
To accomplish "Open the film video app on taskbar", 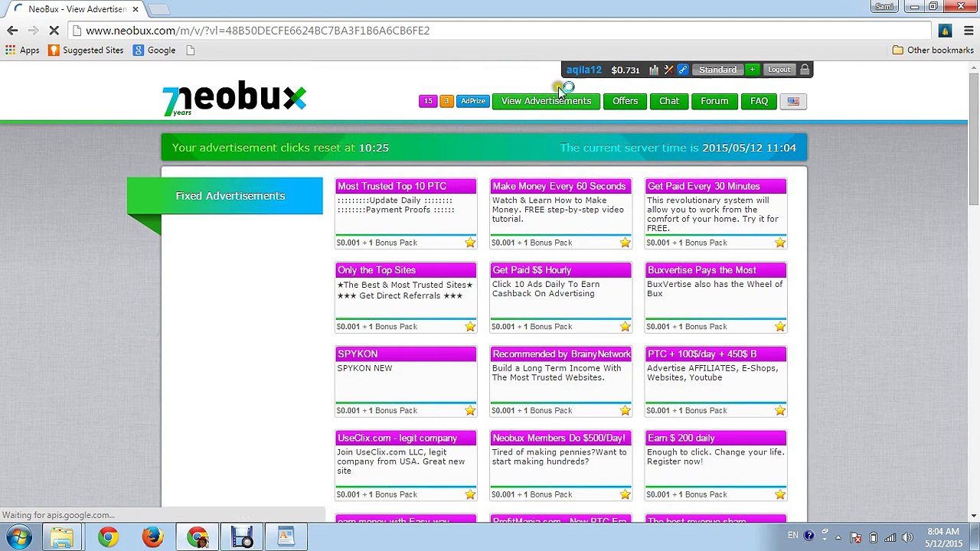I will pos(242,536).
